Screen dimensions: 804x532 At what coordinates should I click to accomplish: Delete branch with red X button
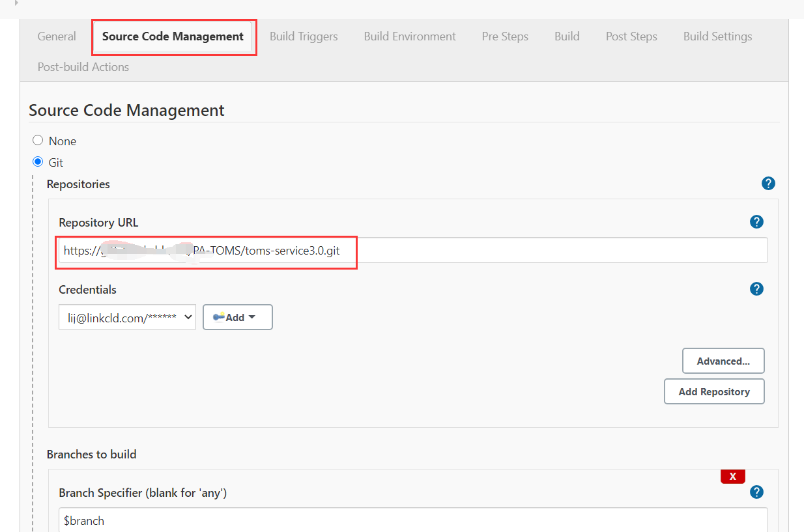(732, 477)
